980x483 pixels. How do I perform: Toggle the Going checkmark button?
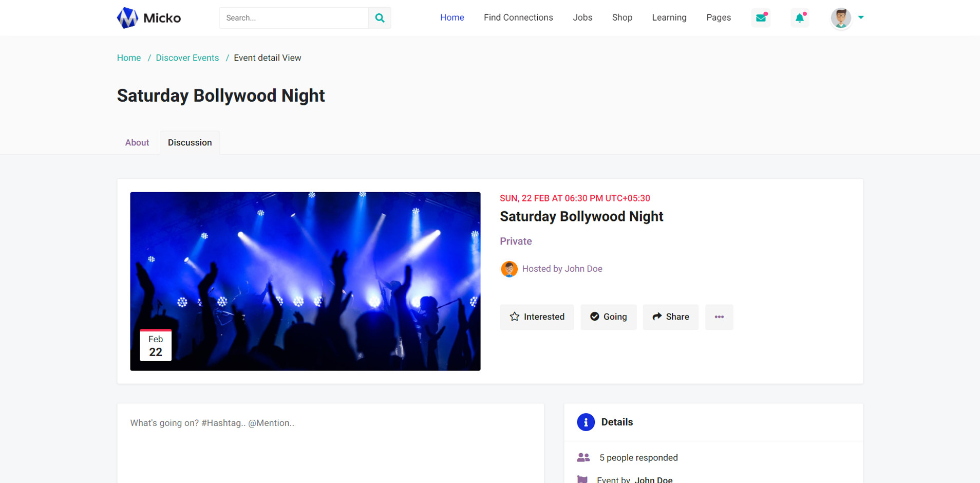pos(609,317)
